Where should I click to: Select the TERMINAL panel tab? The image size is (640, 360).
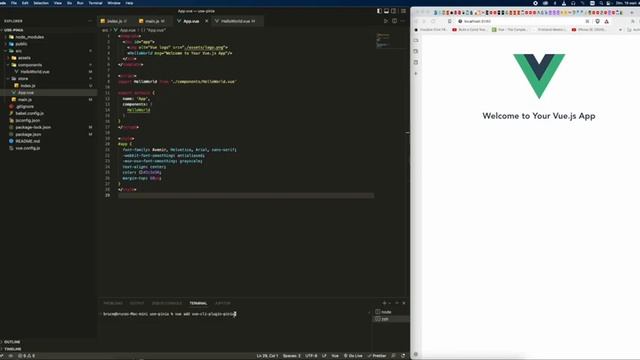[x=198, y=303]
